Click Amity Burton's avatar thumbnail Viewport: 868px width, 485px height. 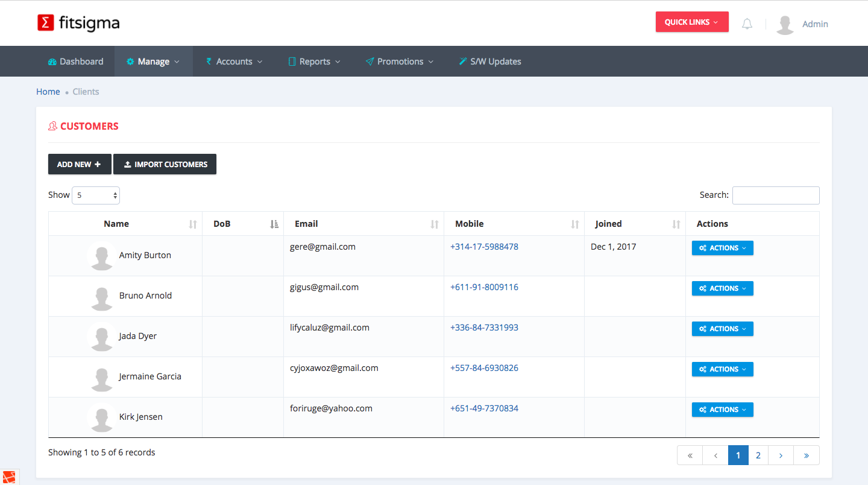[x=101, y=256]
